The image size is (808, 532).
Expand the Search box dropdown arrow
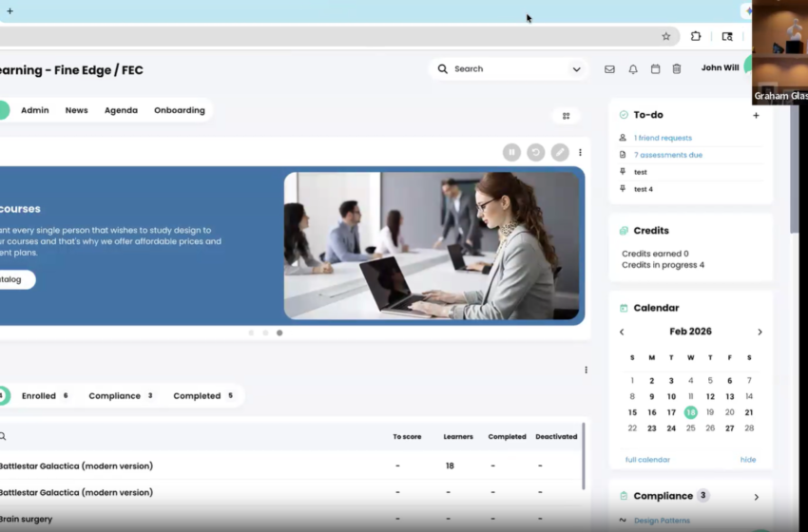click(x=576, y=69)
